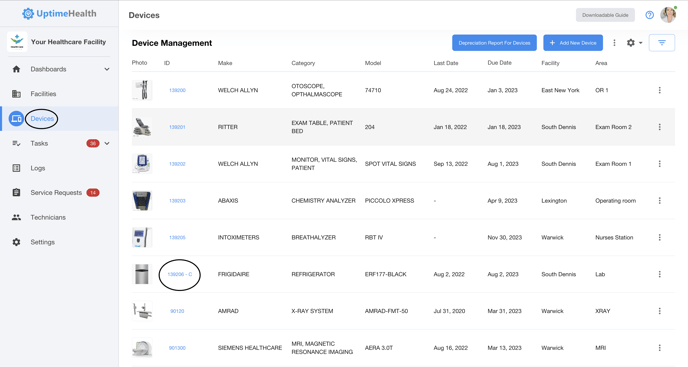Click the Nurses Station area cell

614,237
